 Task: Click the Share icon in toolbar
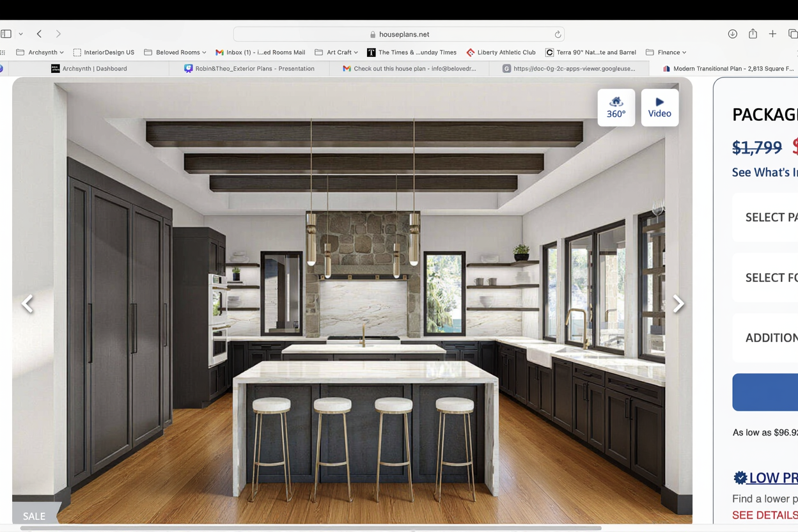pyautogui.click(x=753, y=34)
